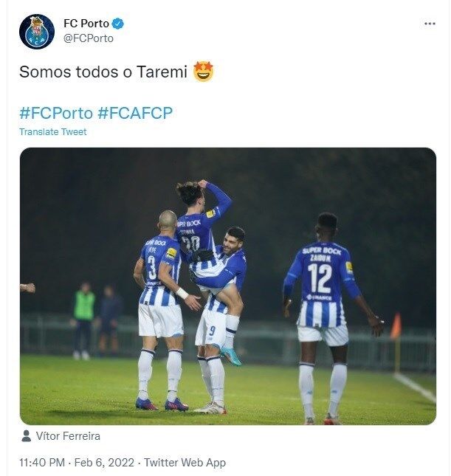Open the tweet photo of celebrating players
Image resolution: width=451 pixels, height=476 pixels.
[228, 286]
